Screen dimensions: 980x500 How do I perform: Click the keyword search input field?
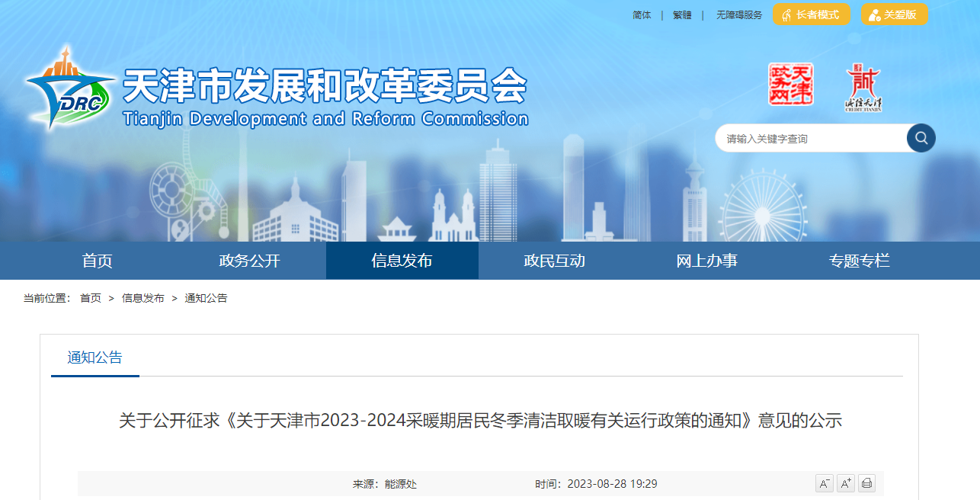click(808, 139)
